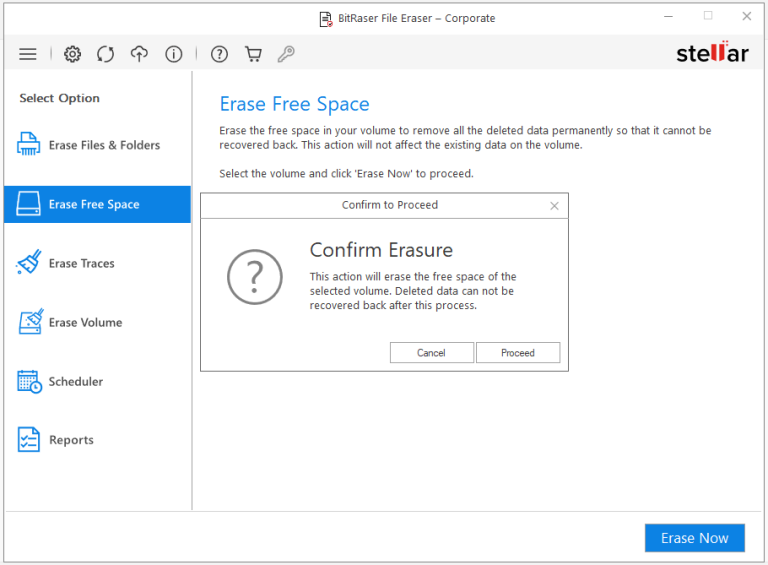Click the BitRaser title bar app icon

click(326, 19)
